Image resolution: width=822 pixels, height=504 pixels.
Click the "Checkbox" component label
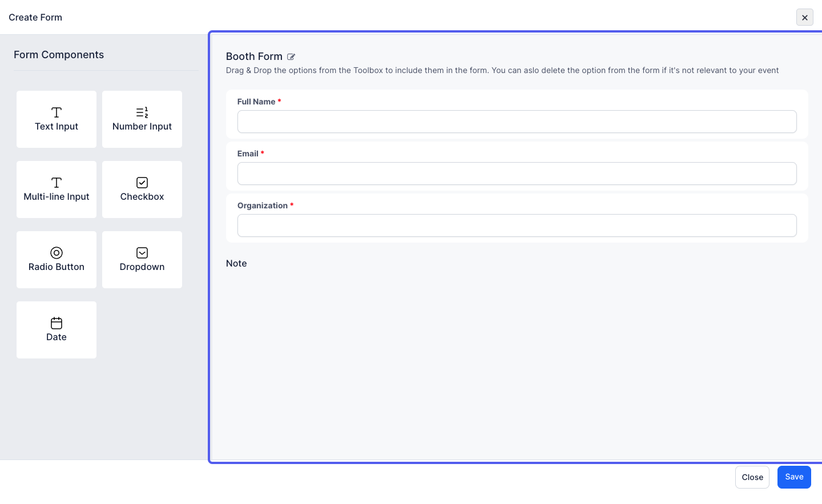pos(142,197)
